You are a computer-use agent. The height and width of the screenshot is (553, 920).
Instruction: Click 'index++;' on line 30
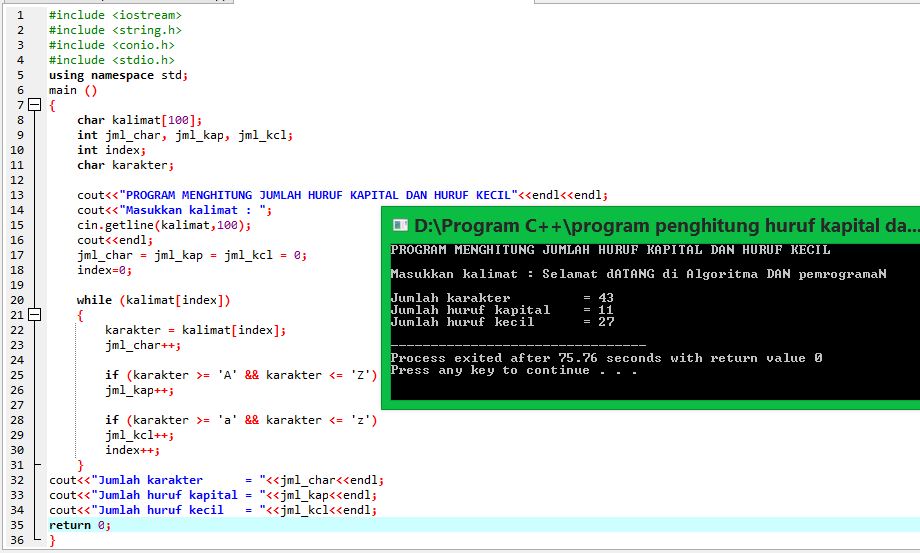tap(133, 450)
